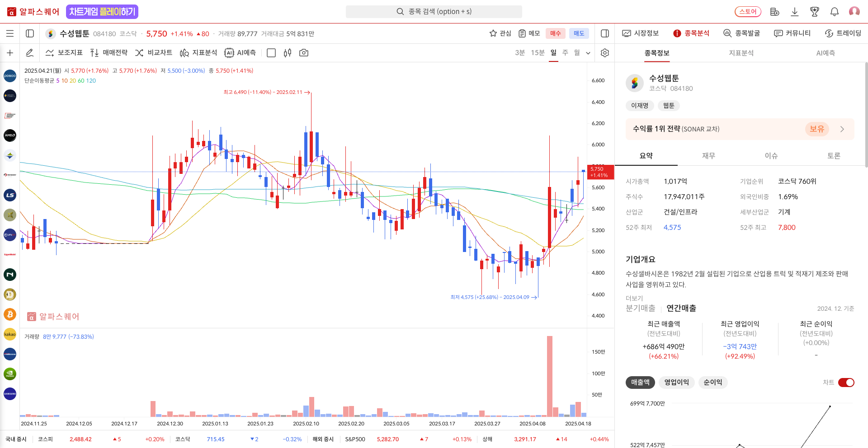Open LS icon in left watchlist

coord(10,195)
